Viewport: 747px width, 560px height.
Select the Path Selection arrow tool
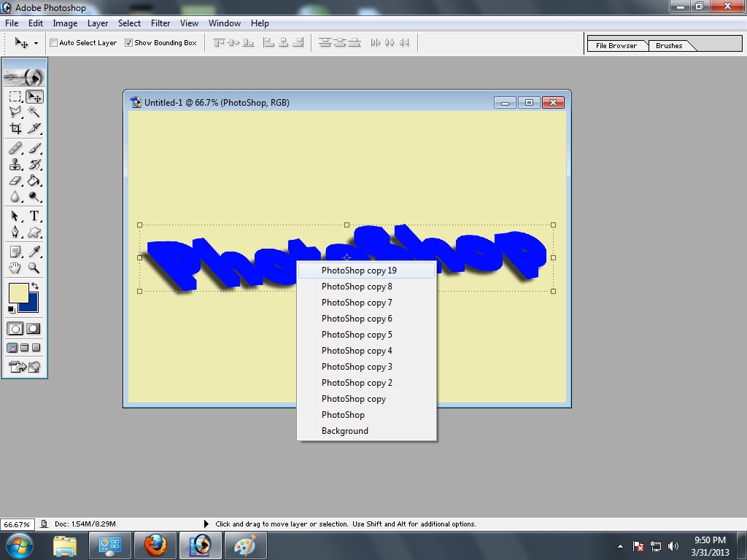pos(15,216)
